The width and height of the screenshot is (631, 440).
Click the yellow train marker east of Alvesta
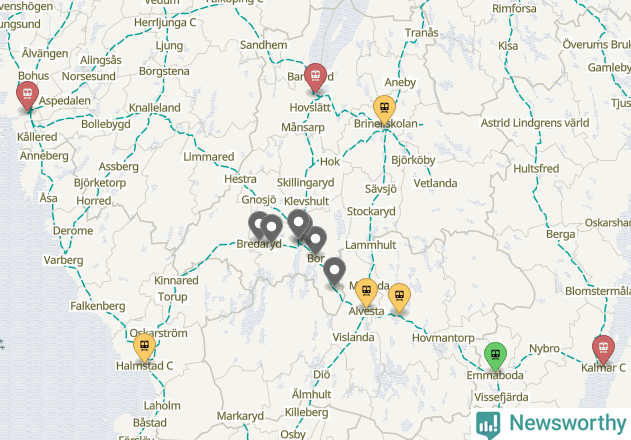(x=399, y=298)
